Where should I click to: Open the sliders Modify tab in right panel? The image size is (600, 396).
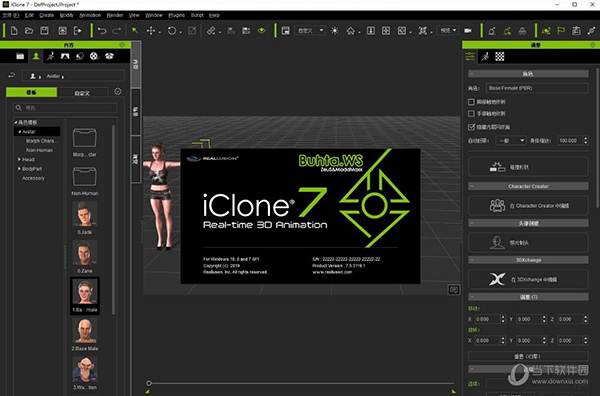[x=470, y=57]
